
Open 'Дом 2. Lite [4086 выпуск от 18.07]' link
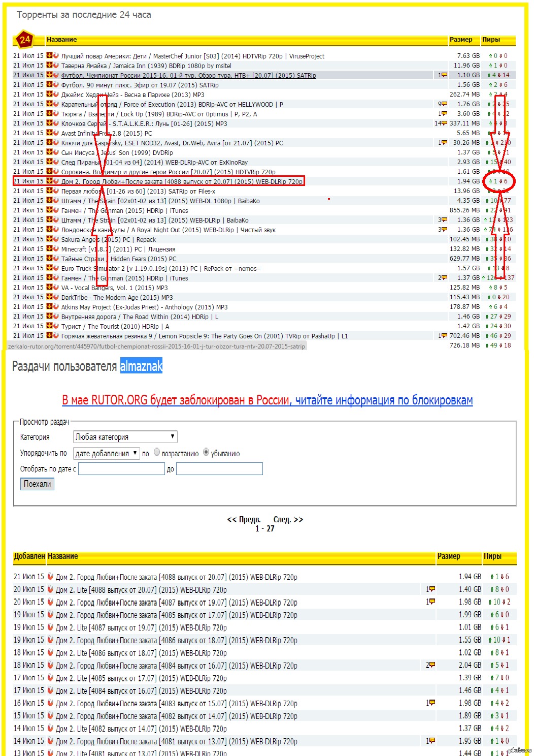coord(141,653)
